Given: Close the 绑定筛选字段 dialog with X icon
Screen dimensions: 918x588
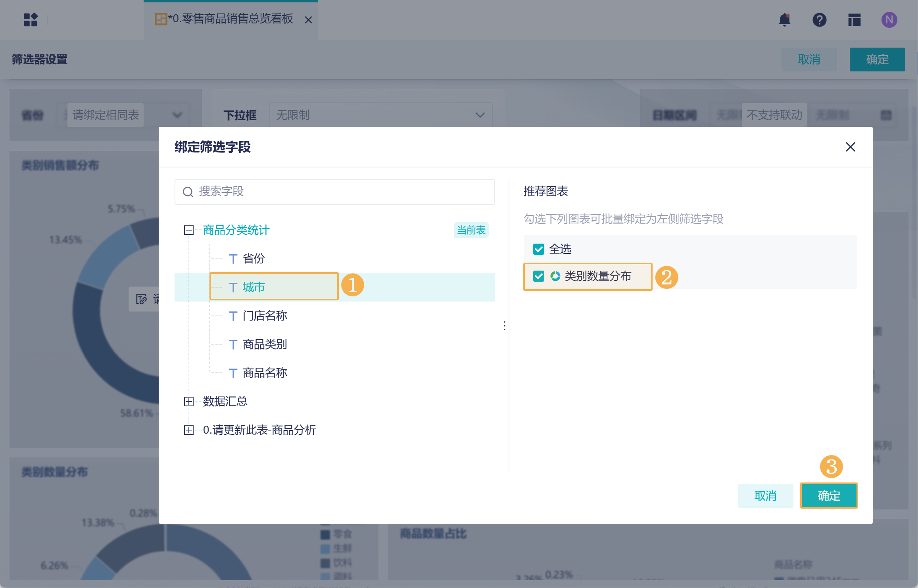Looking at the screenshot, I should coord(850,147).
